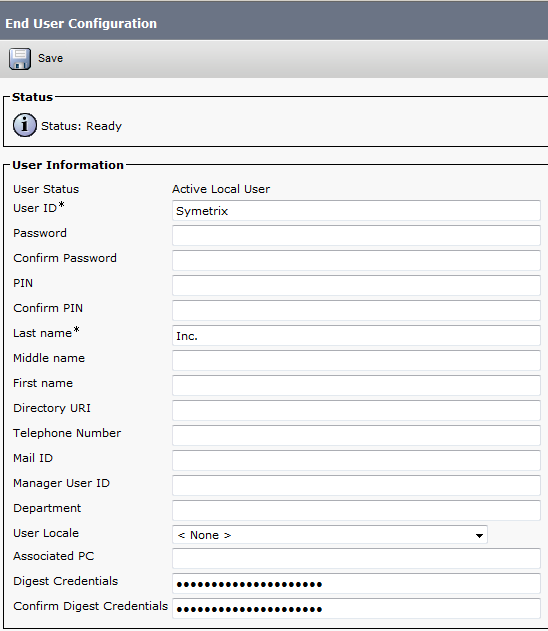
Task: Click the Confirm PIN field
Action: pyautogui.click(x=356, y=310)
